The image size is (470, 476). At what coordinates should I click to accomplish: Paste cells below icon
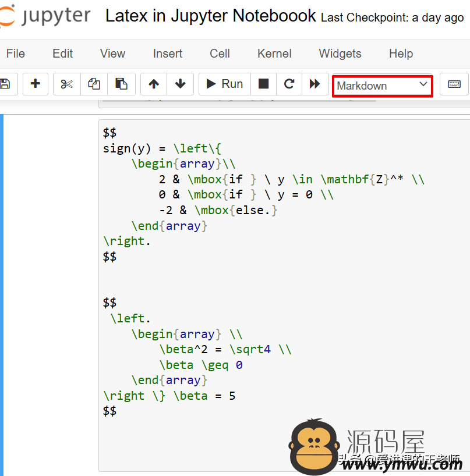coord(121,84)
